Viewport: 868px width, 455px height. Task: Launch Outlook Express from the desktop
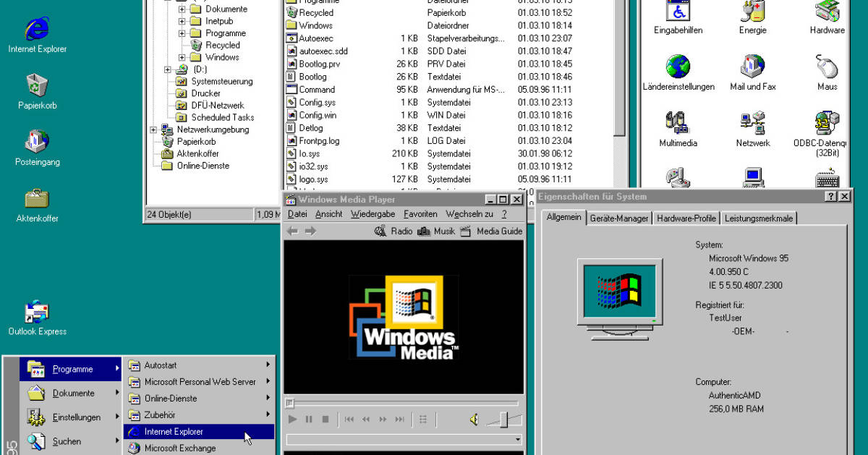pos(36,311)
